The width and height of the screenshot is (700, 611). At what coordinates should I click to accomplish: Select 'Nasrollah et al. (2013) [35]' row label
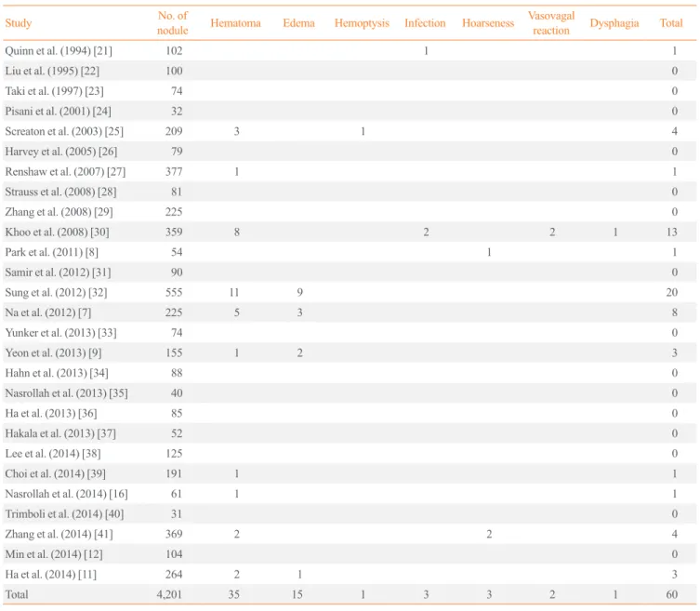click(67, 393)
